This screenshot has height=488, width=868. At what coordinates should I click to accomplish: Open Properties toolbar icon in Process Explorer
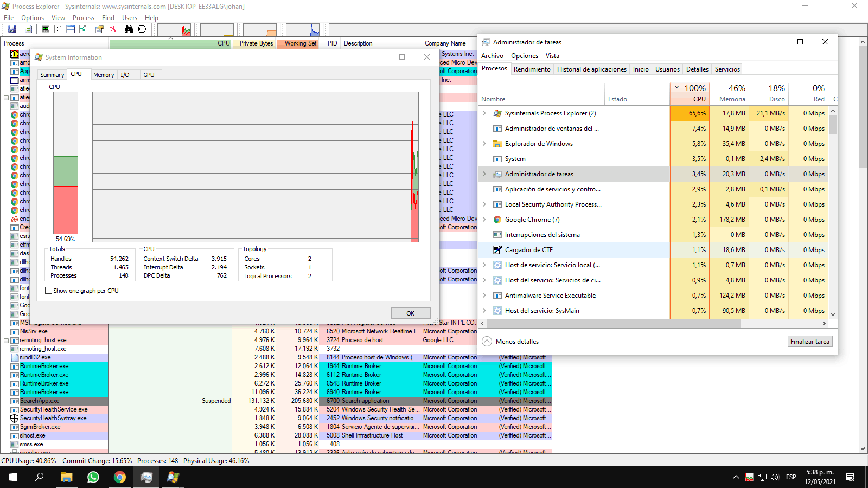pyautogui.click(x=100, y=29)
